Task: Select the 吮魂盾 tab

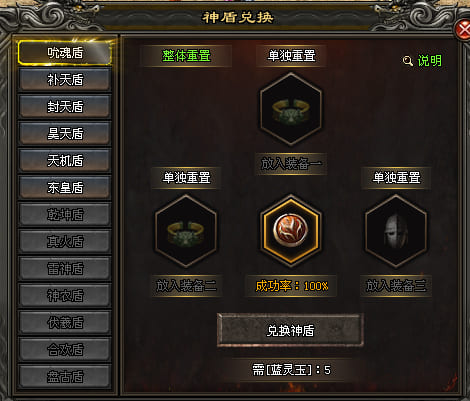Action: tap(65, 53)
